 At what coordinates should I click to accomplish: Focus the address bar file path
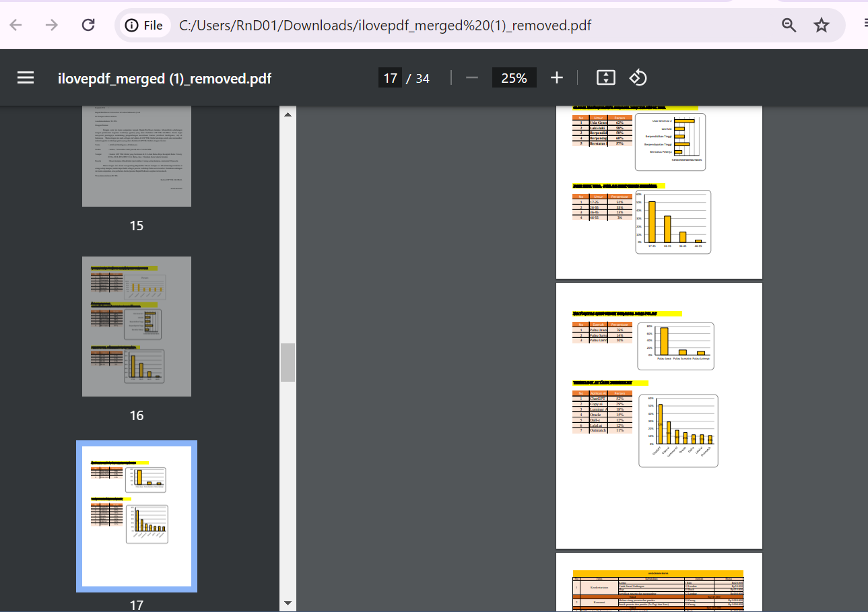point(385,26)
